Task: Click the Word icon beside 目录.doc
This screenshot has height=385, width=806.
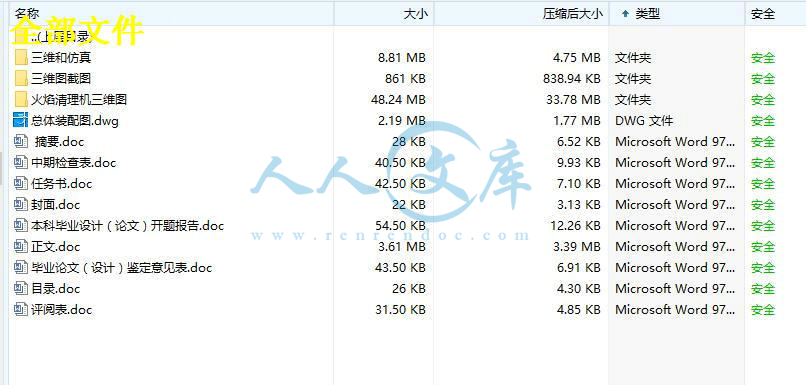Action: coord(21,289)
